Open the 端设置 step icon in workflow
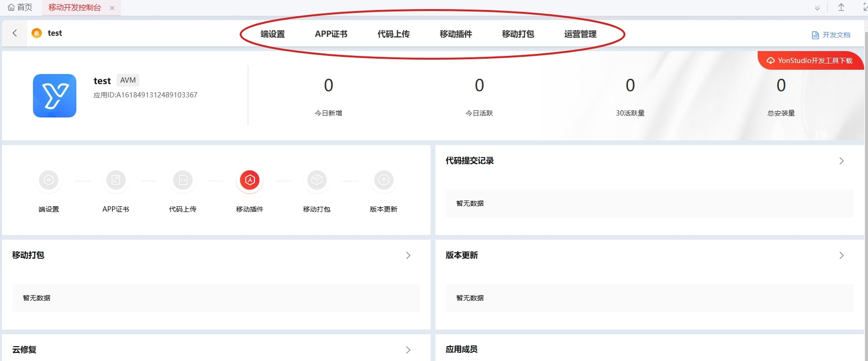Image resolution: width=868 pixels, height=361 pixels. 49,180
